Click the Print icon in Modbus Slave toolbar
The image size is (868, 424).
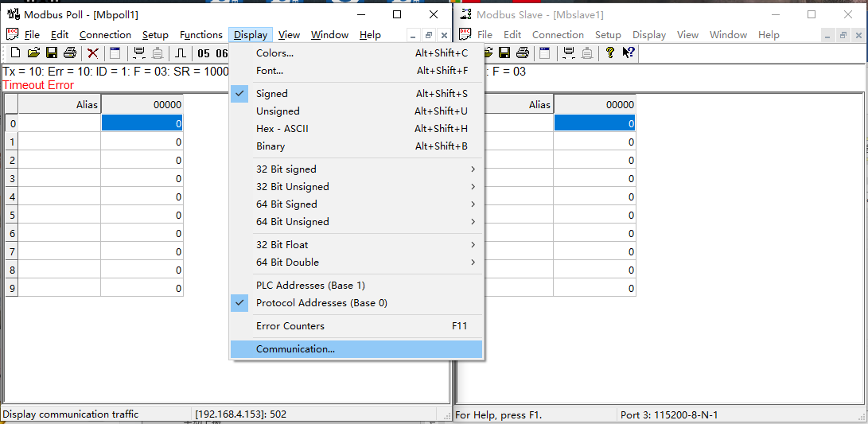tap(523, 53)
